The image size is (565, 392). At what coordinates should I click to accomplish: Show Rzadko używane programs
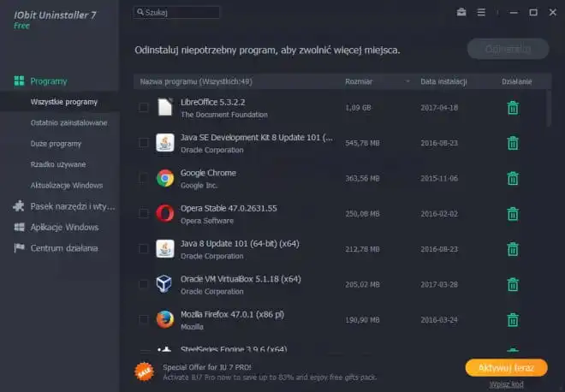[x=58, y=164]
